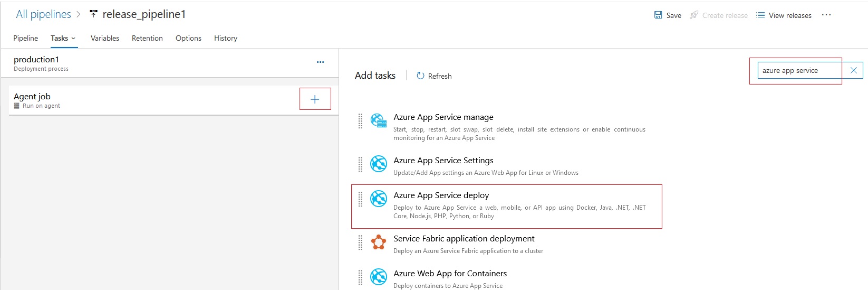Expand the Tasks tab dropdown arrow
The width and height of the screenshot is (868, 290).
(73, 38)
